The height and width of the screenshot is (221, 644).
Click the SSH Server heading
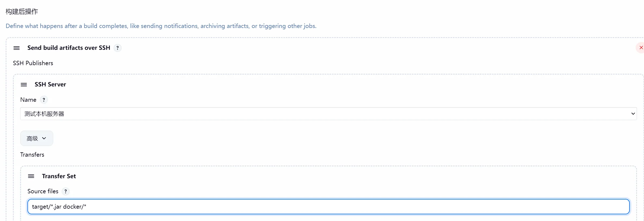pyautogui.click(x=50, y=85)
